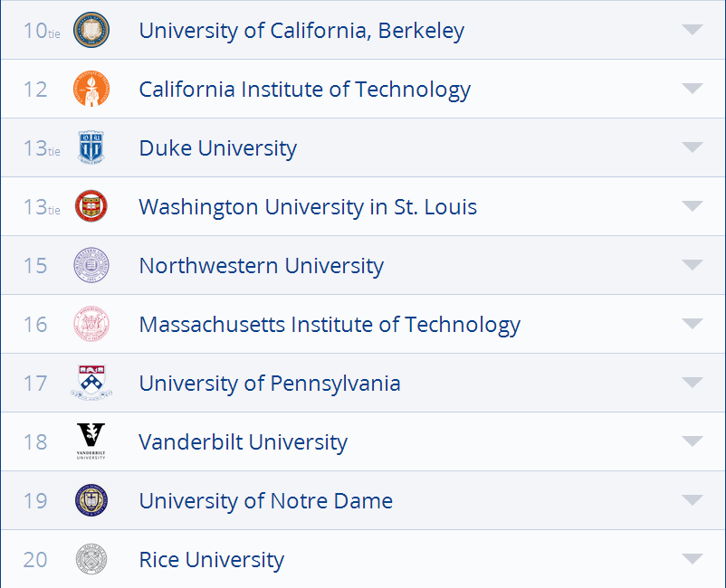Click the Duke University shield icon
The width and height of the screenshot is (726, 588).
[91, 147]
